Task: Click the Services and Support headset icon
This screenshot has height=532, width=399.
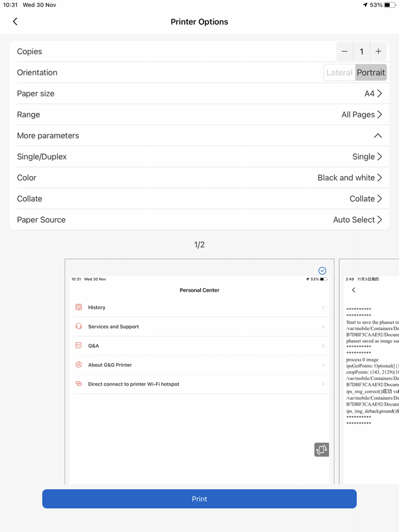Action: tap(79, 326)
